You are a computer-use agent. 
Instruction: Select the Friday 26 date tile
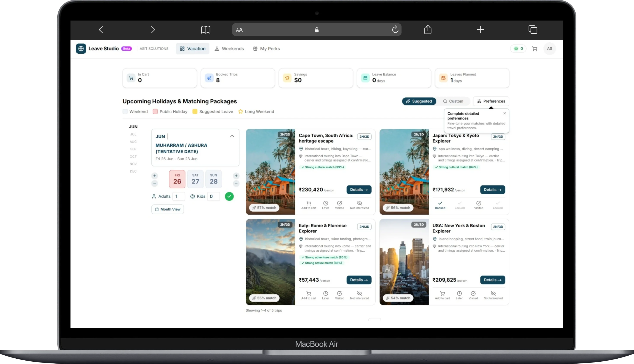(x=177, y=179)
